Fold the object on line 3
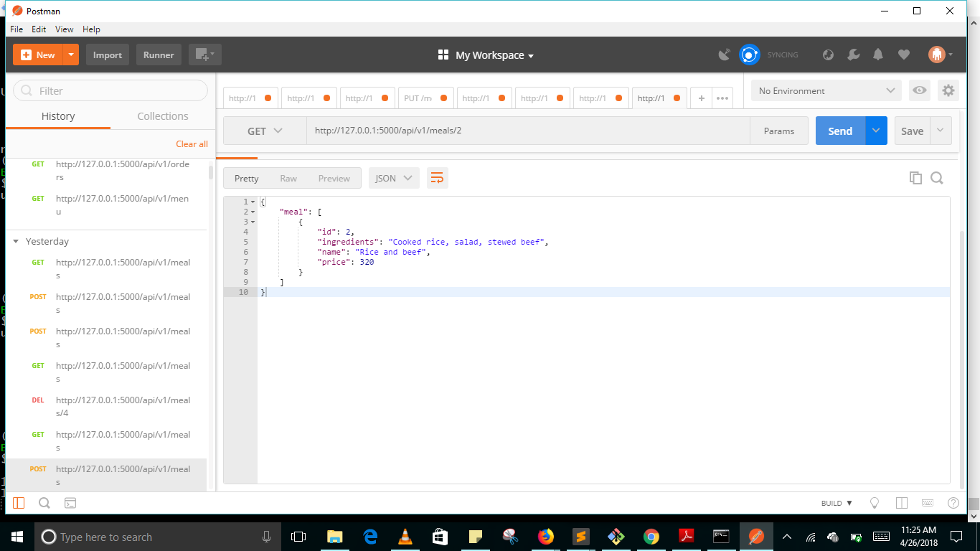Screen dimensions: 980x551 [253, 222]
